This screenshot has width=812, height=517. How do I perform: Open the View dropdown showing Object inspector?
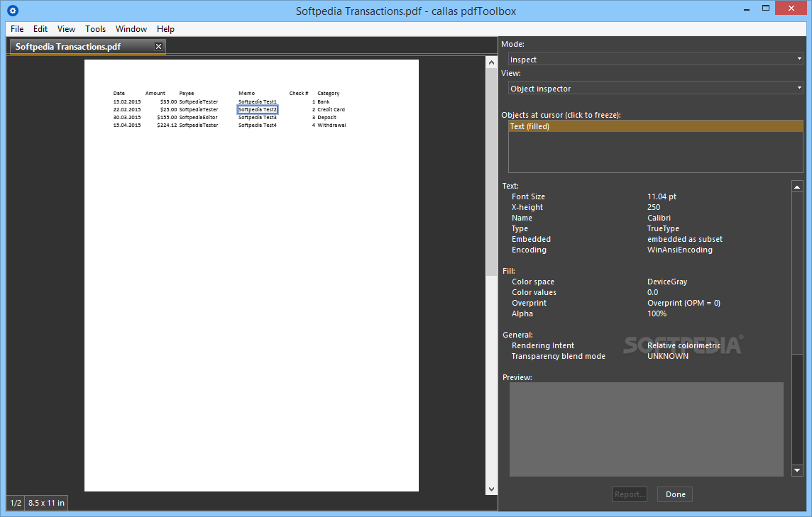point(656,88)
